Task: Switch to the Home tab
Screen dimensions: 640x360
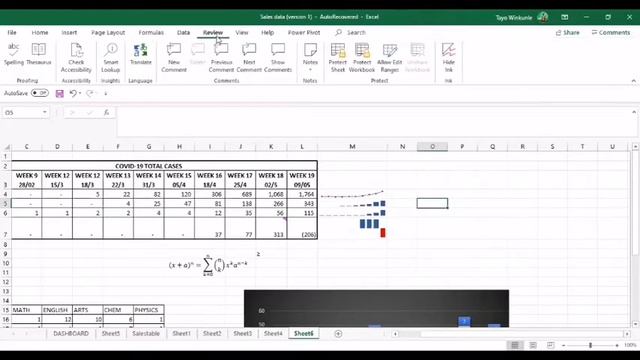Action: pos(40,32)
